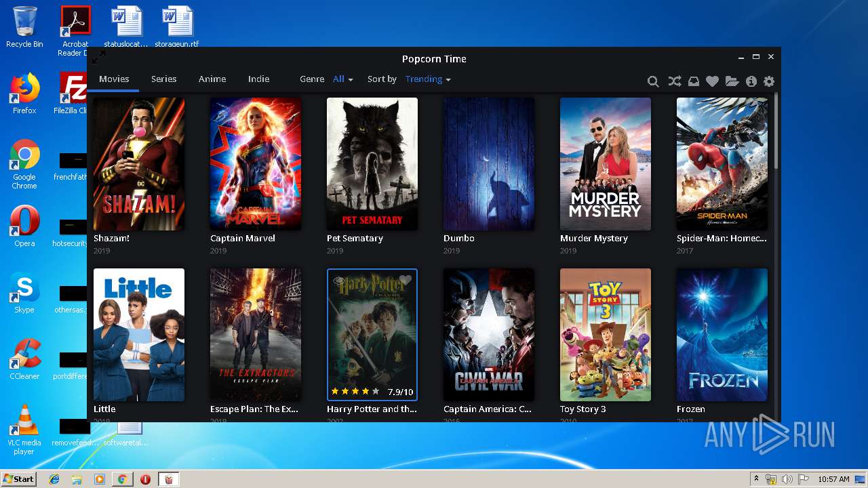Click the 'Captain Marvel' title text
The image size is (868, 488).
pyautogui.click(x=243, y=239)
